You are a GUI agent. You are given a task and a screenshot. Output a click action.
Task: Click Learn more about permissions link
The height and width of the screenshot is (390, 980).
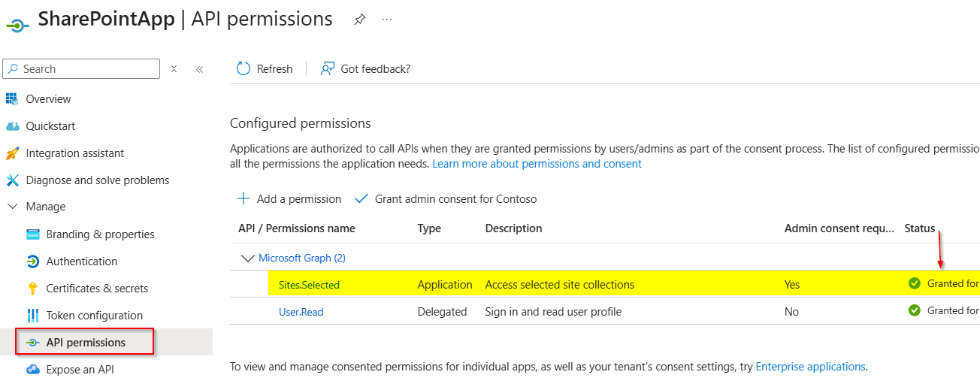(537, 164)
